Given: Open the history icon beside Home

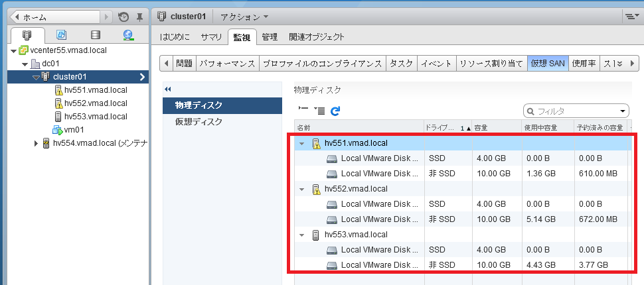Looking at the screenshot, I should tap(123, 17).
